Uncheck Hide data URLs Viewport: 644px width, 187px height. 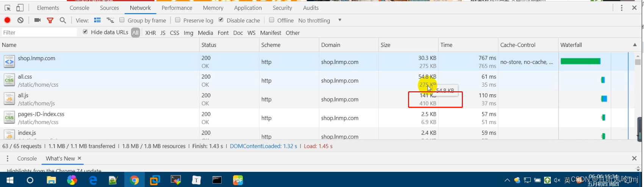coord(85,32)
